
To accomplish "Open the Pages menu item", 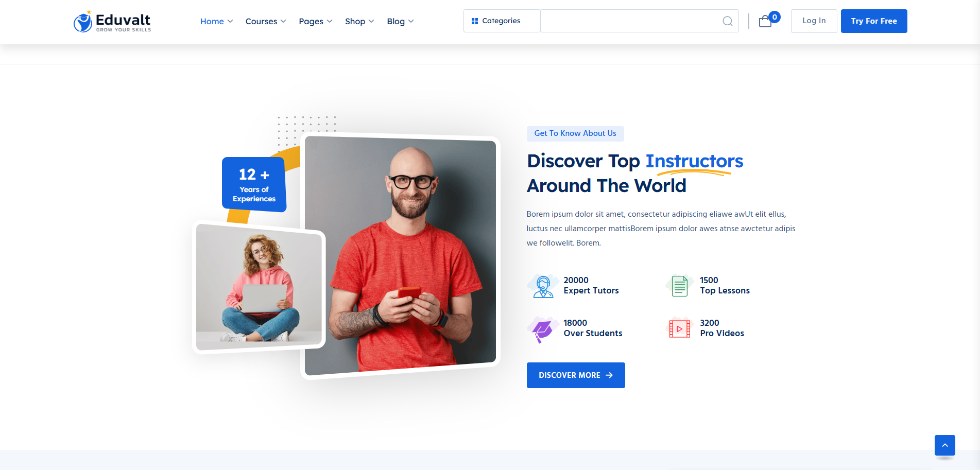I will [x=311, y=21].
